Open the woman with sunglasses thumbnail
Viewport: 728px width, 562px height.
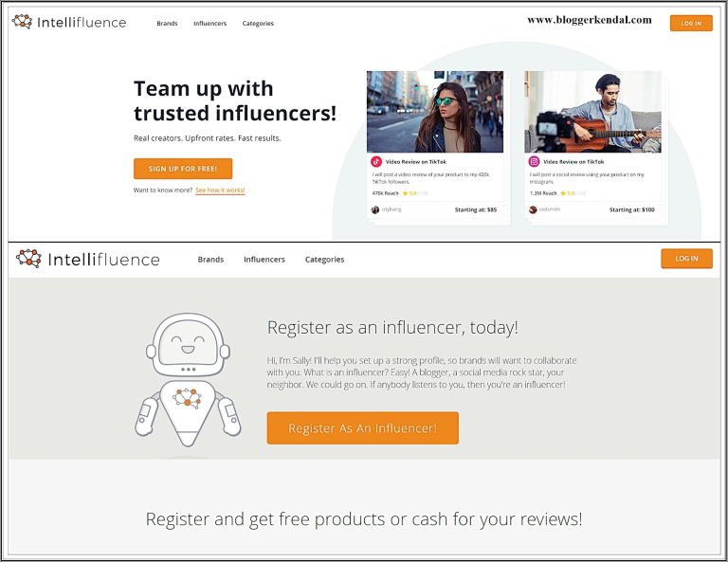coord(435,112)
